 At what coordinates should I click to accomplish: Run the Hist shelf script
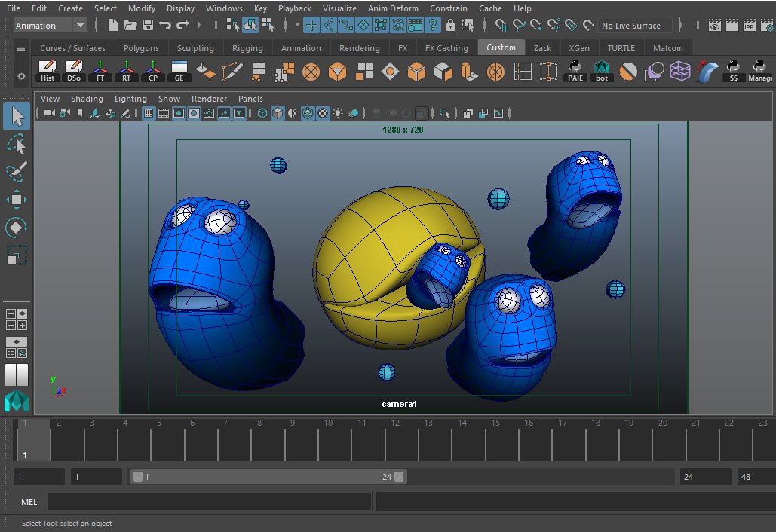pos(48,71)
